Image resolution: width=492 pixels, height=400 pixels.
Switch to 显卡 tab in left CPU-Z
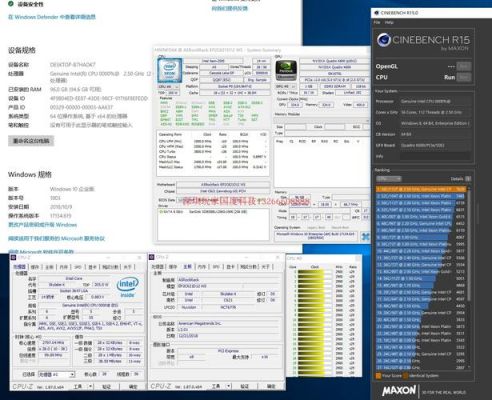tap(92, 267)
